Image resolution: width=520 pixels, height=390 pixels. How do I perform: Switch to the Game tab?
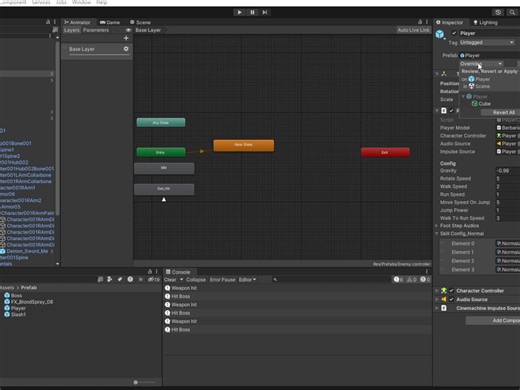[110, 22]
